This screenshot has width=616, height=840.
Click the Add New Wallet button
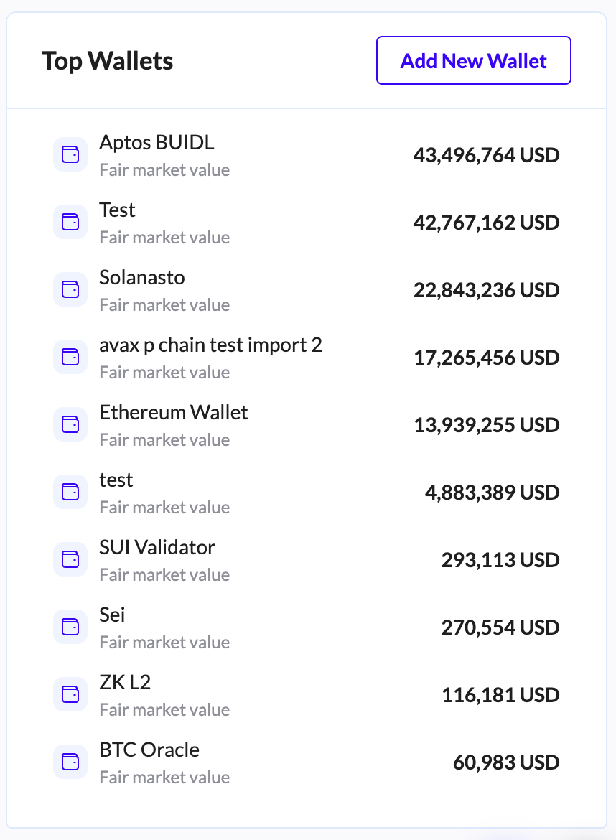click(473, 61)
